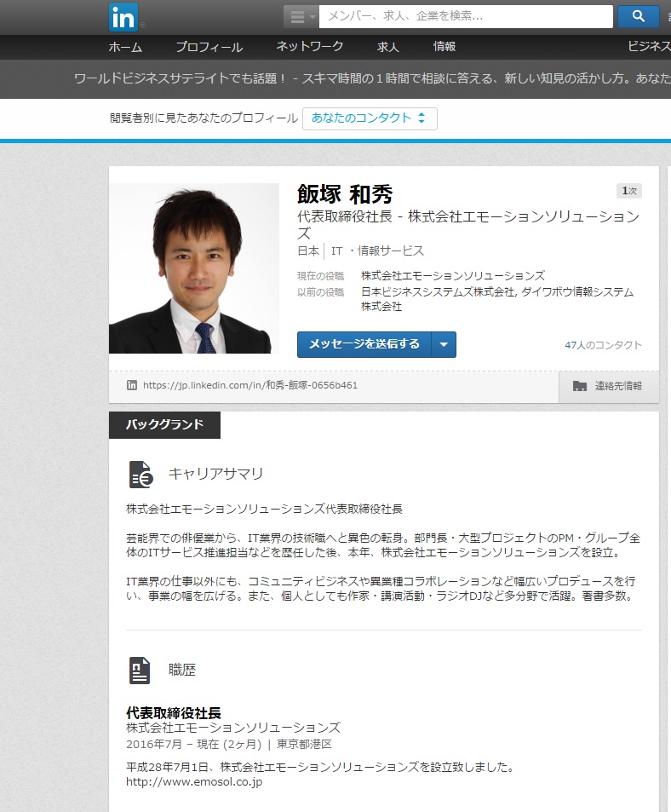
Task: Click the jp.linkedin.com profile URL
Action: click(x=249, y=385)
